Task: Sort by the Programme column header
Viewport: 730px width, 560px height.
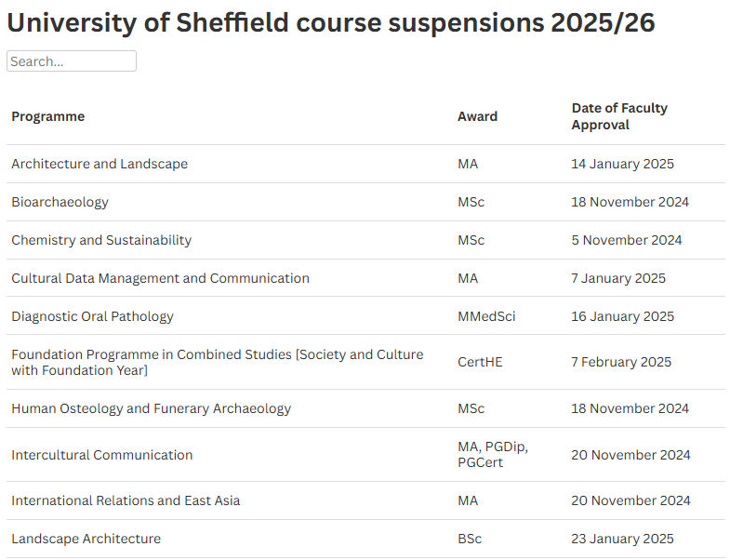Action: (48, 116)
